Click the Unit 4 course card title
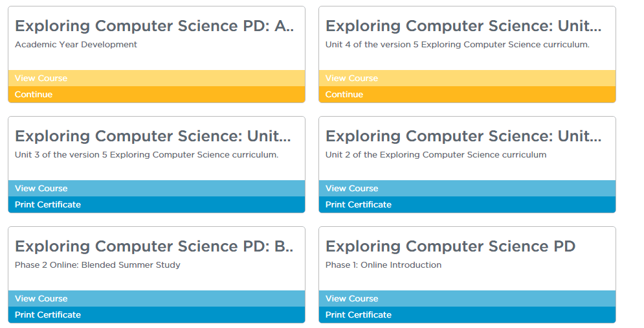This screenshot has width=644, height=328. pyautogui.click(x=463, y=26)
